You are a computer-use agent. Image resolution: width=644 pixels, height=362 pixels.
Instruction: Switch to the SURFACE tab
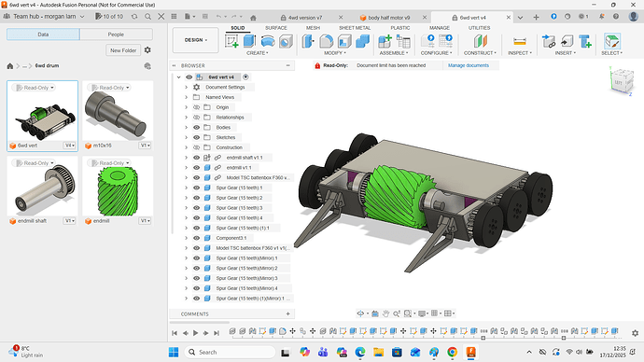(276, 28)
